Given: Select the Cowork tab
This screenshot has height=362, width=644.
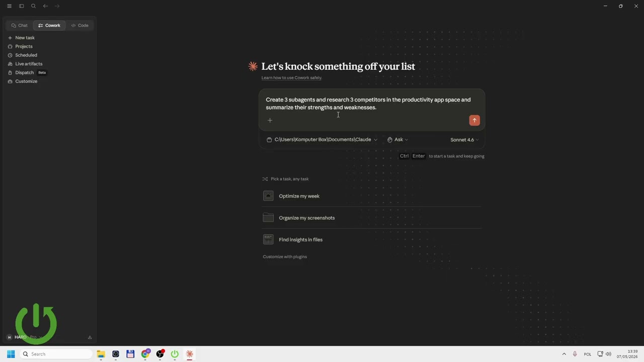Looking at the screenshot, I should click(x=49, y=25).
